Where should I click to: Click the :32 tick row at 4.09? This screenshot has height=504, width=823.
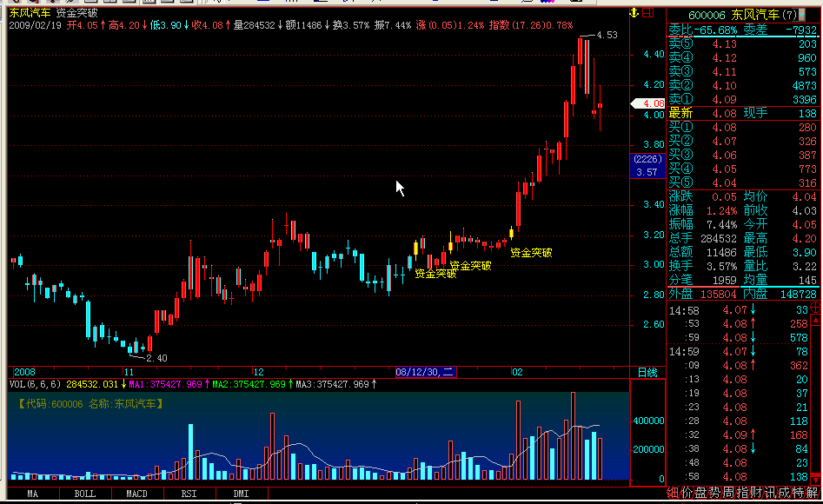click(739, 434)
